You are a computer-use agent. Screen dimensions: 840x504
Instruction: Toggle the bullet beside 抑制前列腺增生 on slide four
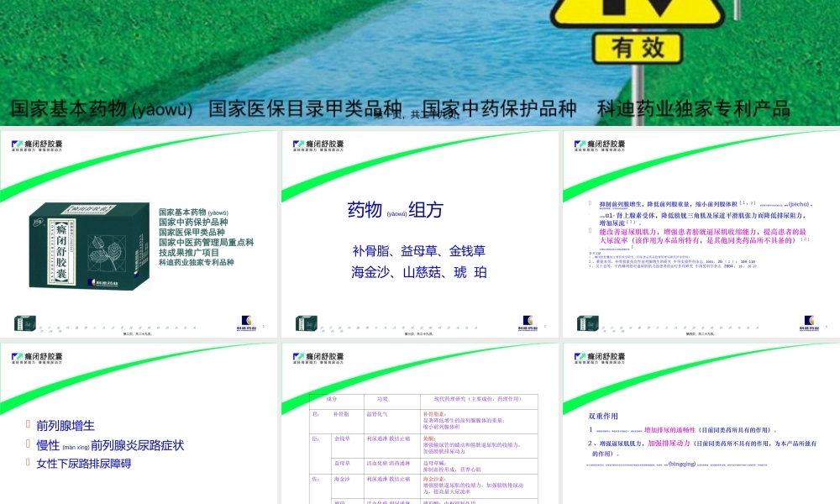point(588,202)
